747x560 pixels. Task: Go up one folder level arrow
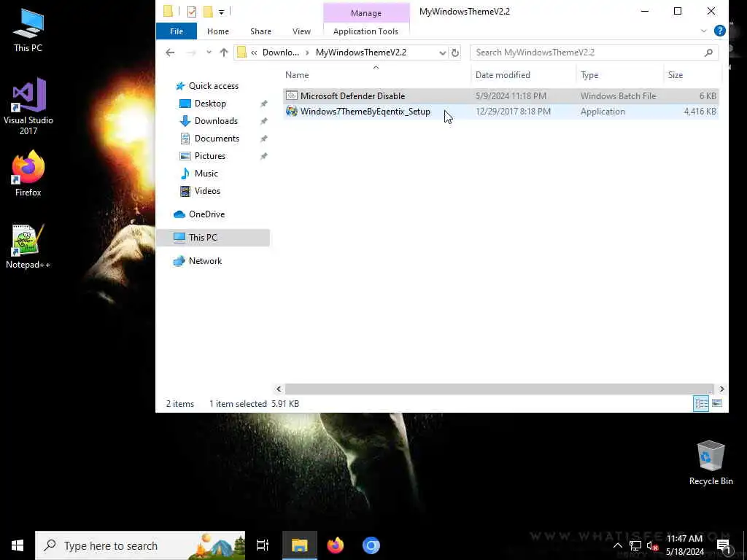click(x=223, y=52)
